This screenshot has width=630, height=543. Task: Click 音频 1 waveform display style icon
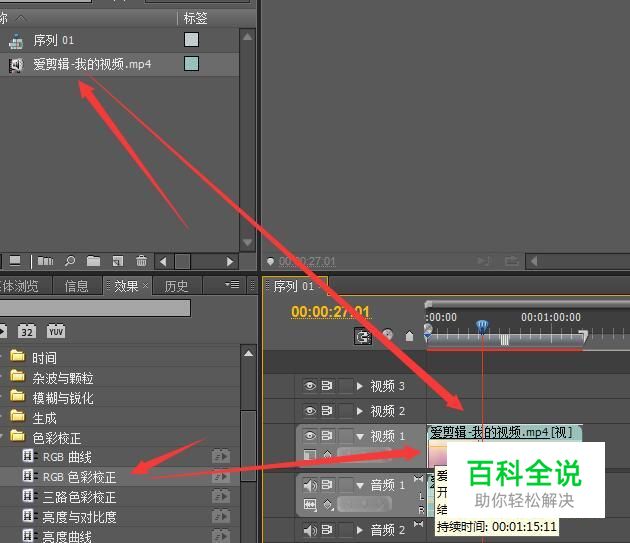tap(310, 504)
